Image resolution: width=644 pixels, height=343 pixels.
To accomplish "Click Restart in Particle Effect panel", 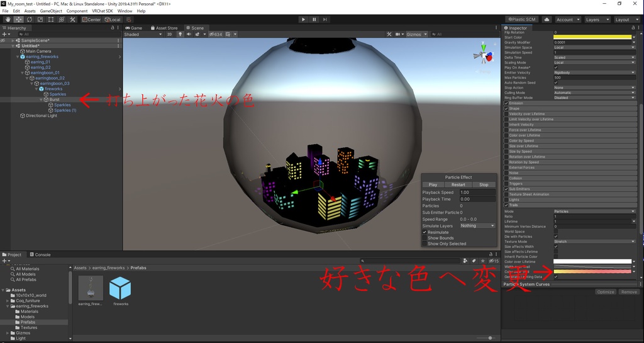I will pyautogui.click(x=458, y=184).
